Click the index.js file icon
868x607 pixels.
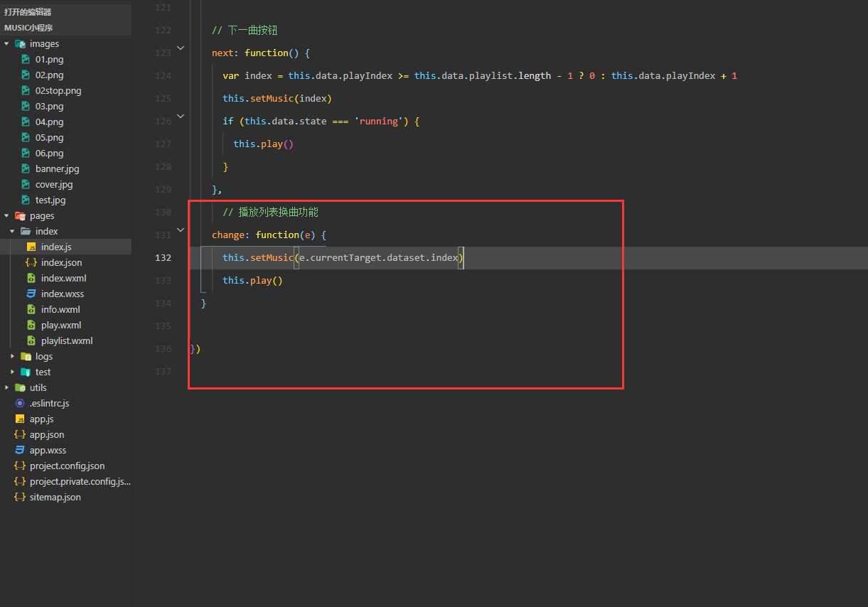(31, 247)
